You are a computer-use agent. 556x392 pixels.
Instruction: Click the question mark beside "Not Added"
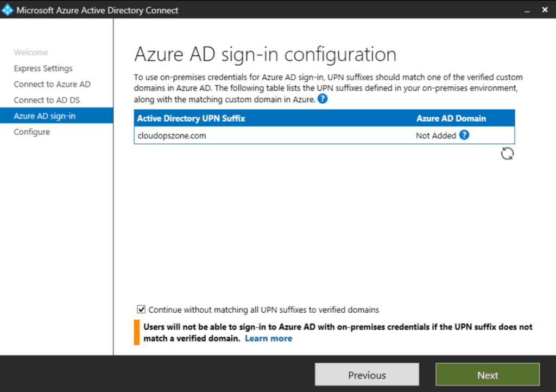tap(464, 135)
